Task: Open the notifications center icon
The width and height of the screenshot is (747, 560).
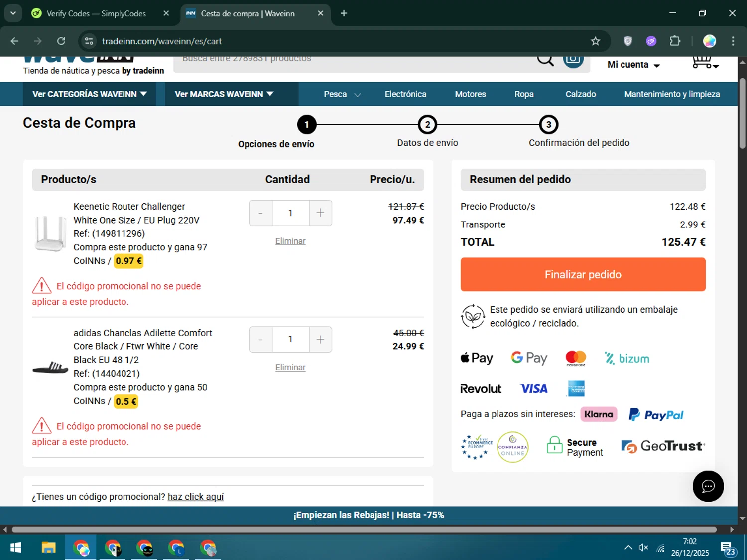Action: [727, 548]
